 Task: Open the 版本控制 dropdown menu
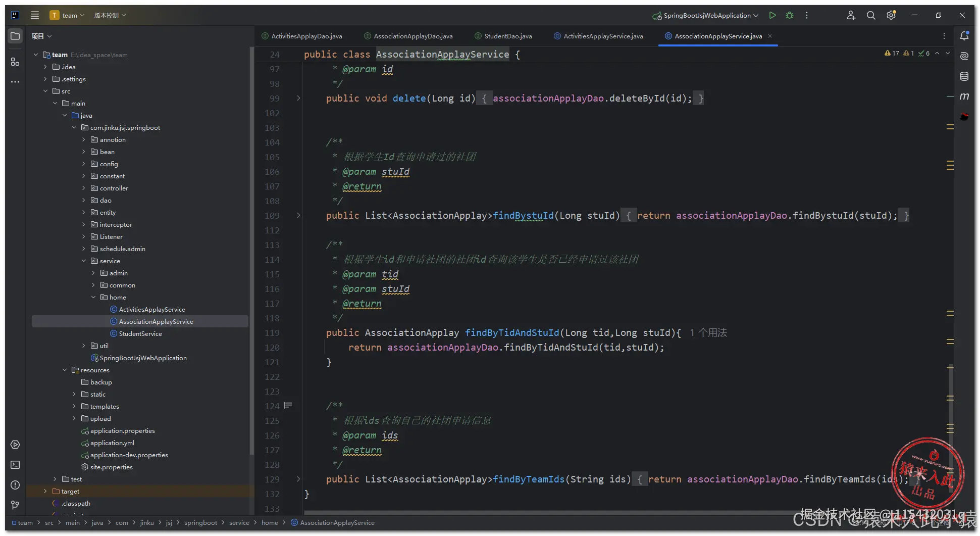pyautogui.click(x=110, y=15)
